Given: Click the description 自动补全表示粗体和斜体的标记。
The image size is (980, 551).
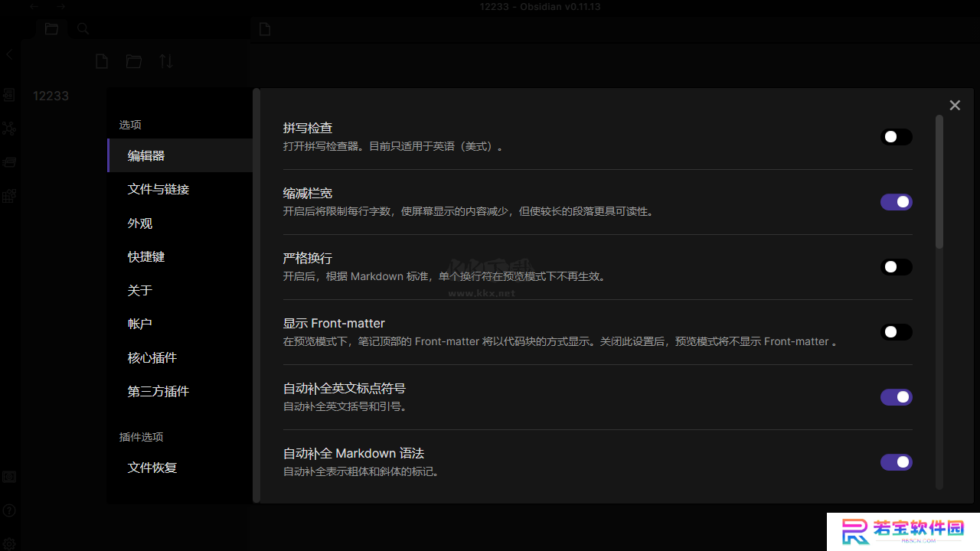Looking at the screenshot, I should point(363,471).
